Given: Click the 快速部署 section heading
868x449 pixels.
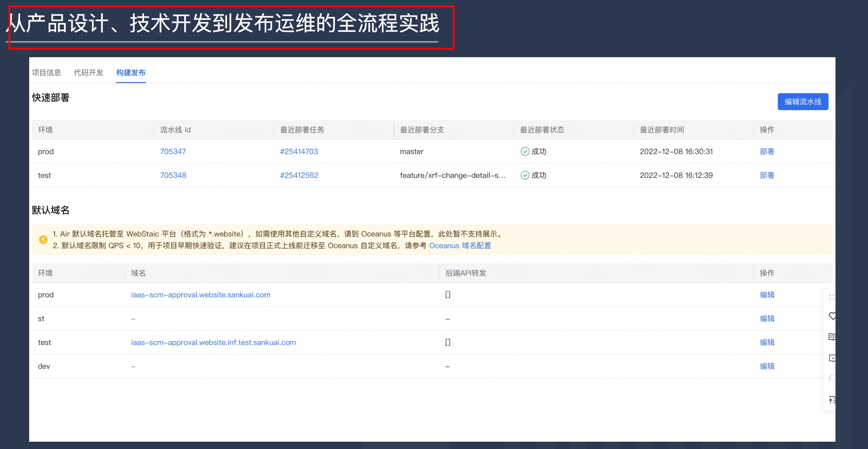Looking at the screenshot, I should [50, 98].
